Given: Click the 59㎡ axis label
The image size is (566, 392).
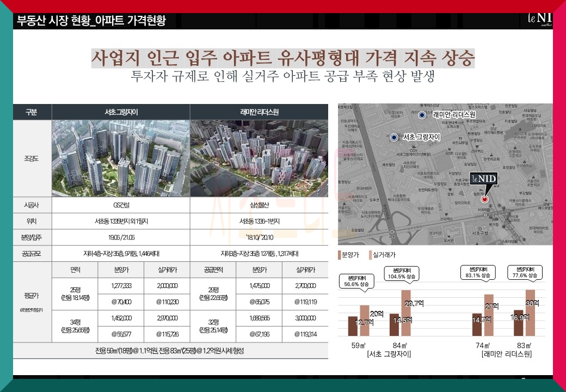Looking at the screenshot, I should point(359,345).
